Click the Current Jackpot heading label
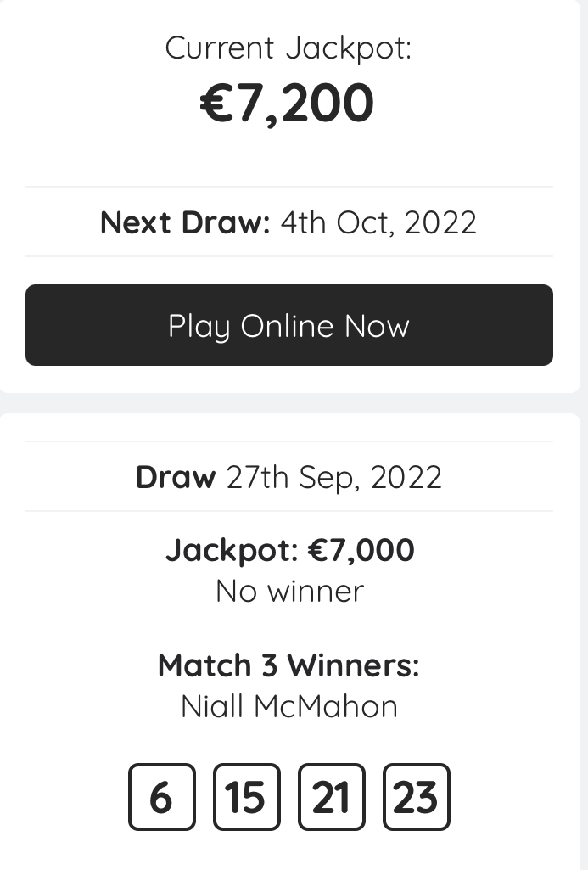588x870 pixels. point(288,48)
